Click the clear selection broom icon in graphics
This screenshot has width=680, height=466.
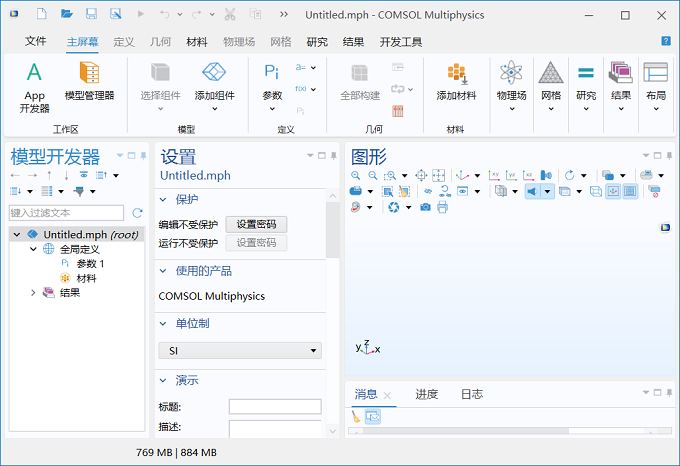404,191
